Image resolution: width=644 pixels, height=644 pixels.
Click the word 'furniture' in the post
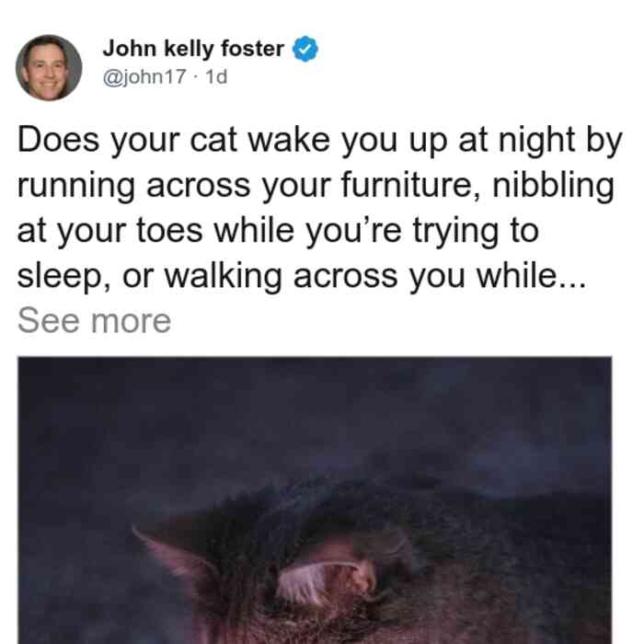click(x=407, y=185)
